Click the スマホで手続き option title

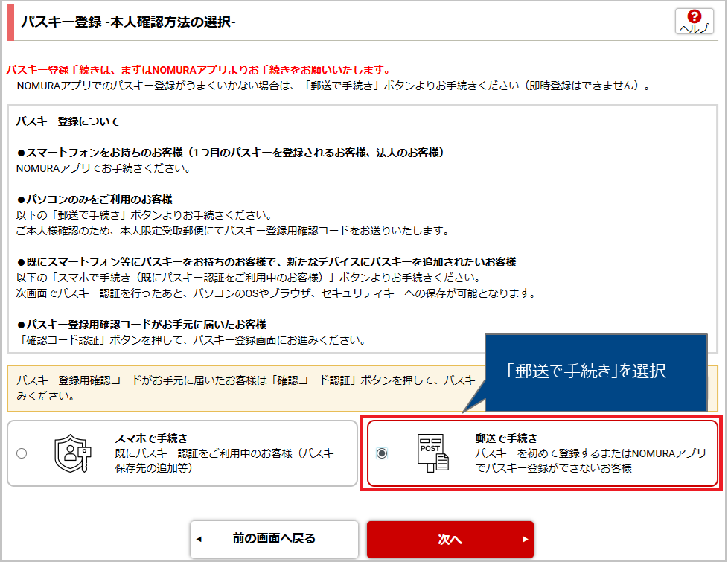(151, 438)
